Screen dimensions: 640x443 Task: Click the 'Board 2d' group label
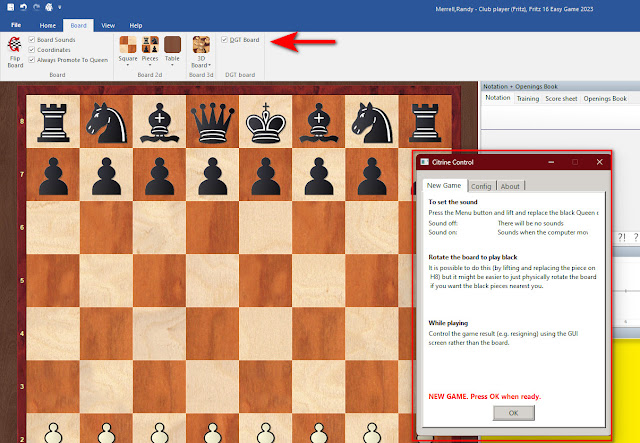[149, 75]
